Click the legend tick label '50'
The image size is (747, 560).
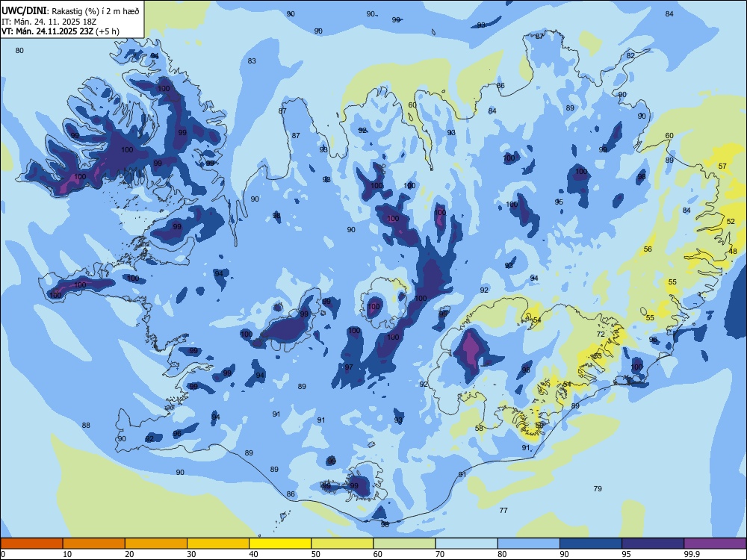(315, 554)
